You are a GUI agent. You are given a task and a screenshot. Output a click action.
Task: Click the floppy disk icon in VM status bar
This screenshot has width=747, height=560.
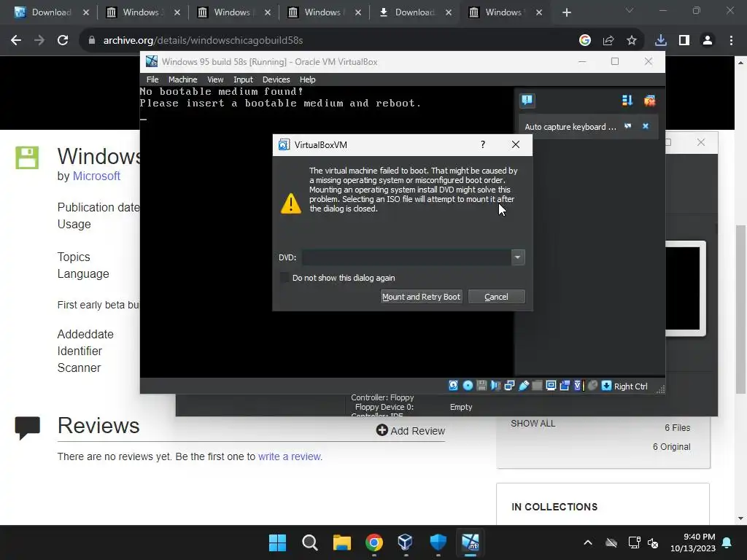[481, 386]
